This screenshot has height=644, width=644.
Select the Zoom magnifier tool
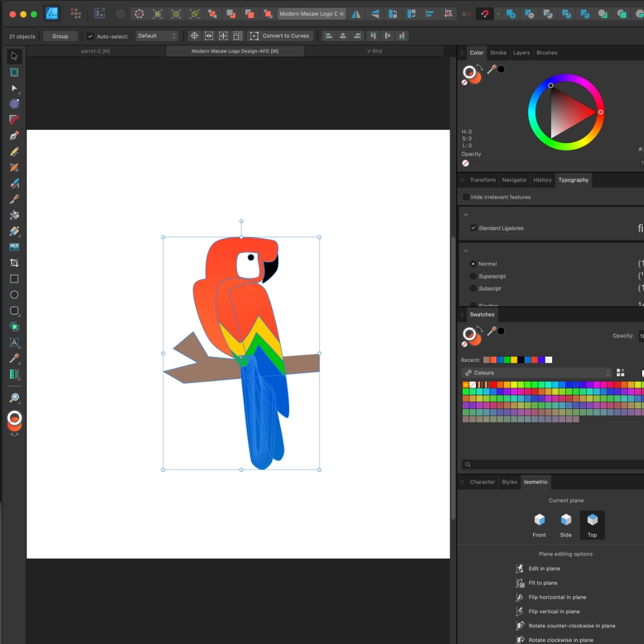pyautogui.click(x=14, y=398)
